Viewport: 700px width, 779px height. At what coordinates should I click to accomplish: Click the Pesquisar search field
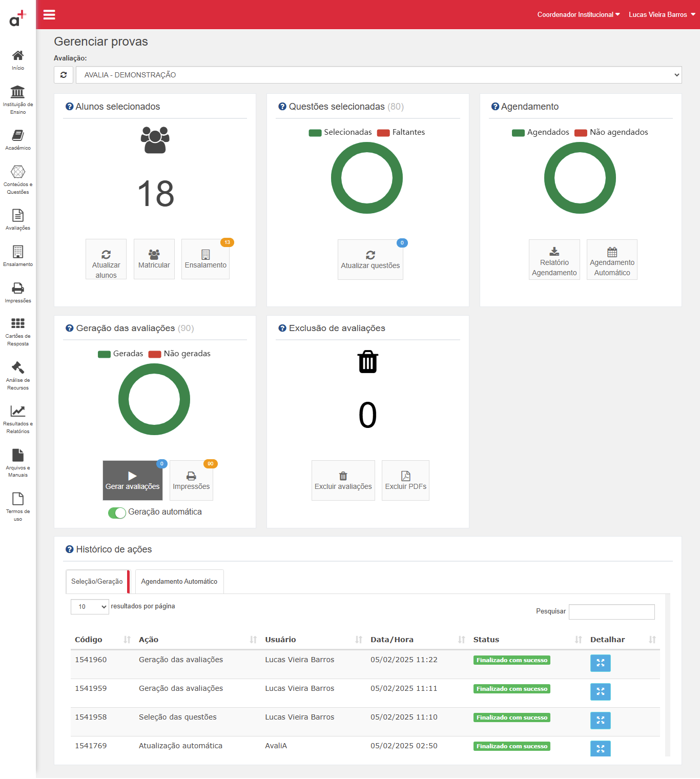pos(612,612)
